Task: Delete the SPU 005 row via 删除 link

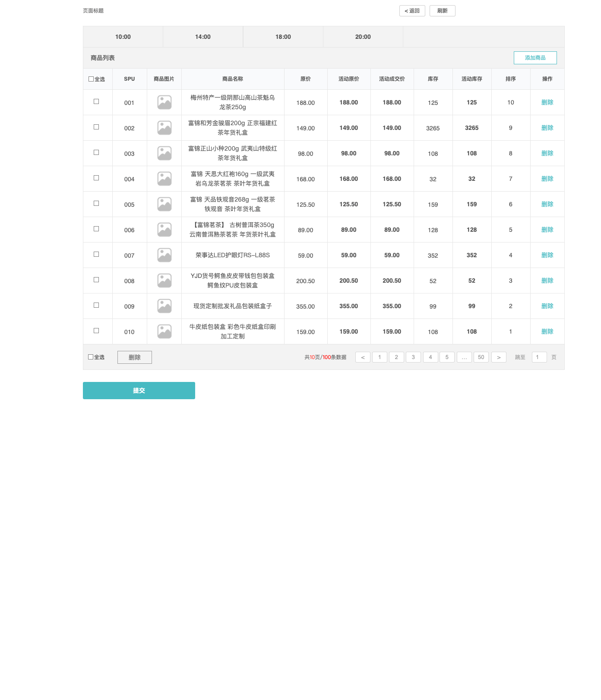Action: tap(547, 204)
